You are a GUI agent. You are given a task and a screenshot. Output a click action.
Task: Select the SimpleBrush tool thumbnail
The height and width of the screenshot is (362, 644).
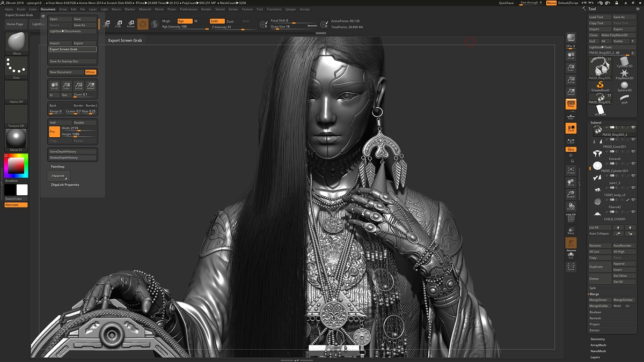600,86
